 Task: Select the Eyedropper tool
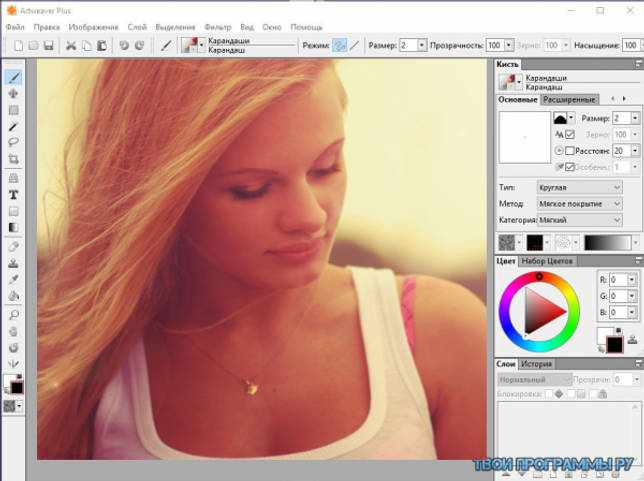(x=14, y=279)
